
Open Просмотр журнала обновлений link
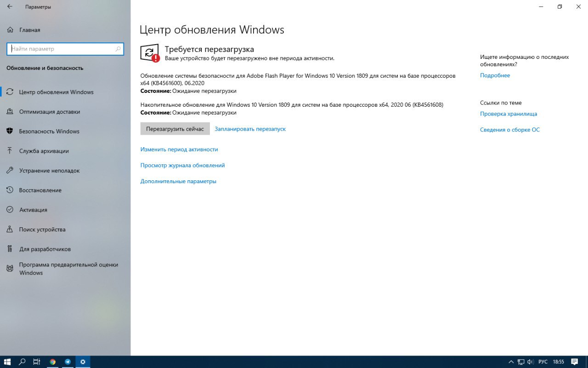click(182, 165)
